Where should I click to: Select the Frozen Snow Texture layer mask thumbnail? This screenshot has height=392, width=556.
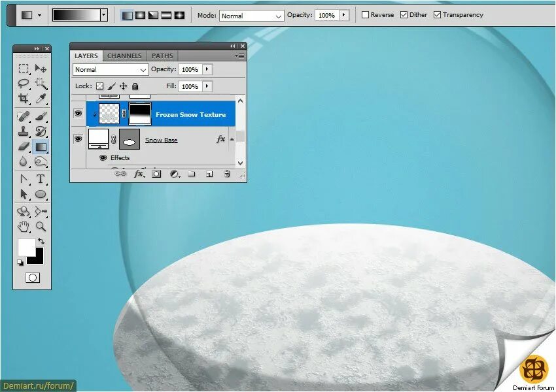click(x=140, y=114)
